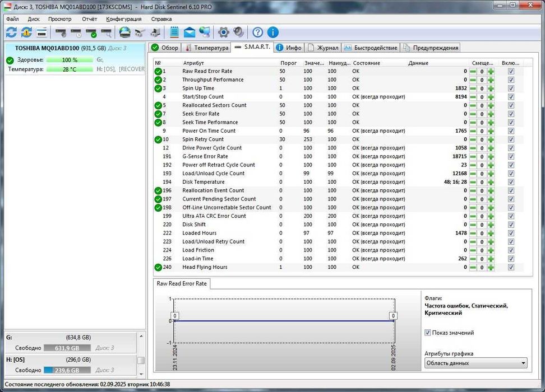
Task: Click green plus for Load/Unload Cycle Count
Action: tap(491, 173)
